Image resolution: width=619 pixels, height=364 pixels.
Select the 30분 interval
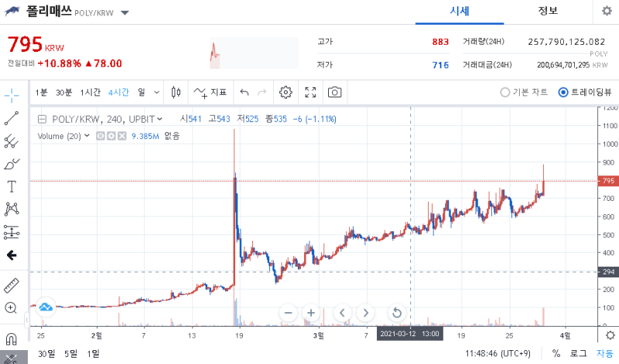click(63, 92)
